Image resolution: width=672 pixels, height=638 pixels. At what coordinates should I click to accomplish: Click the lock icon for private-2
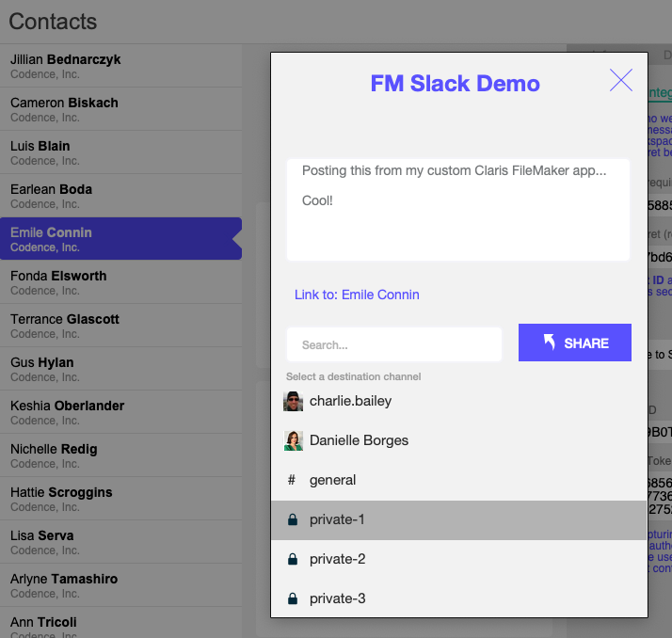(293, 559)
